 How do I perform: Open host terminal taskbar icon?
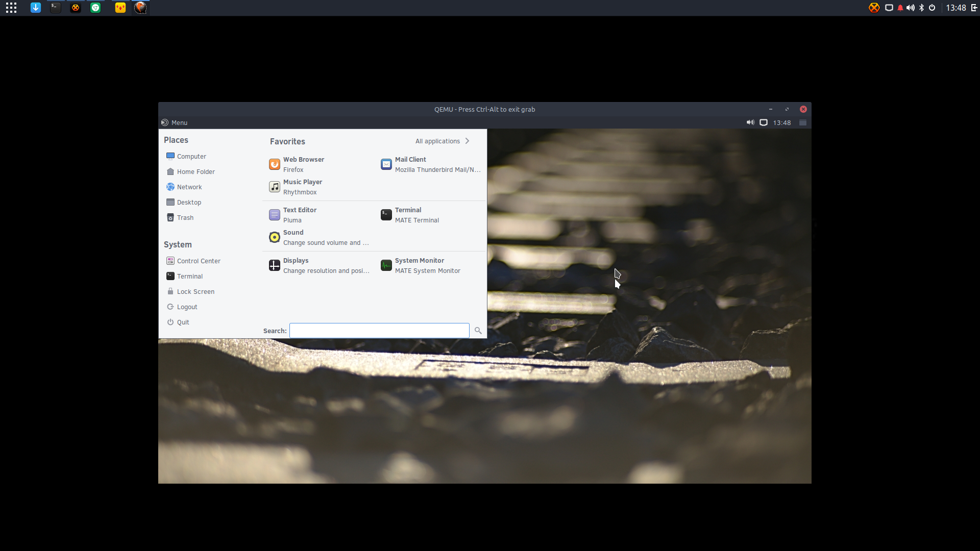(56, 8)
